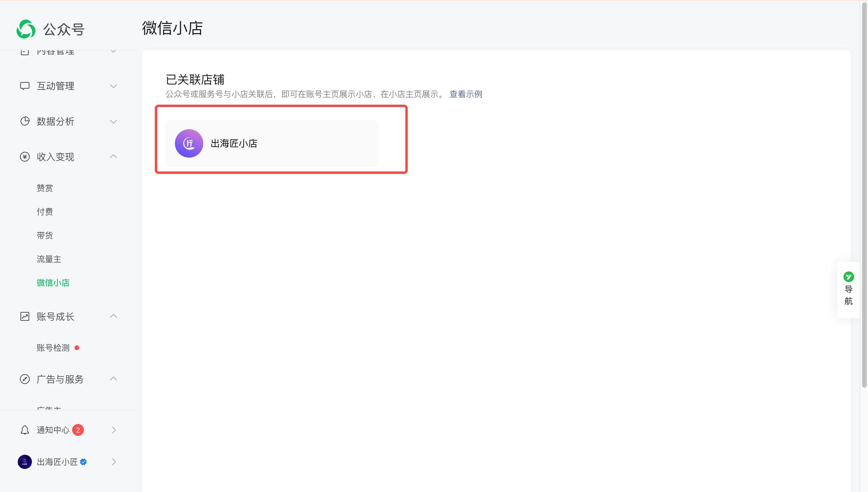Open the 查看示例 link
Image resolution: width=868 pixels, height=492 pixels.
(x=466, y=94)
